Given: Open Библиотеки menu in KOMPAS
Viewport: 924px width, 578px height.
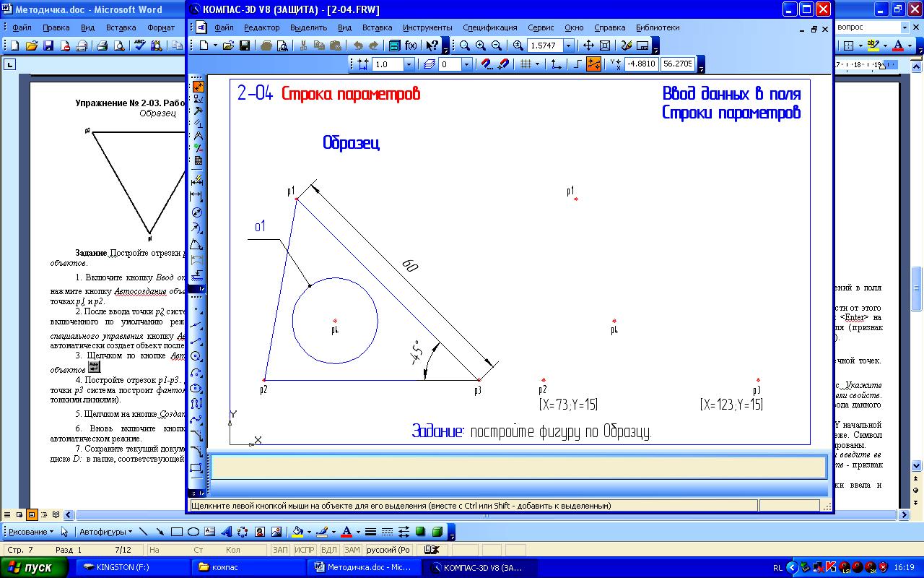Looking at the screenshot, I should click(x=658, y=27).
